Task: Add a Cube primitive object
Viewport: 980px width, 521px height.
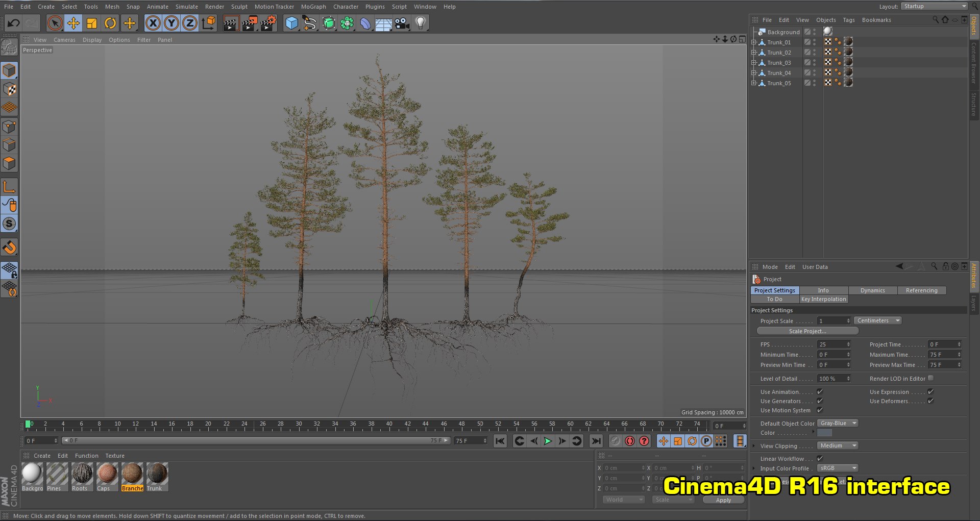Action: click(291, 23)
